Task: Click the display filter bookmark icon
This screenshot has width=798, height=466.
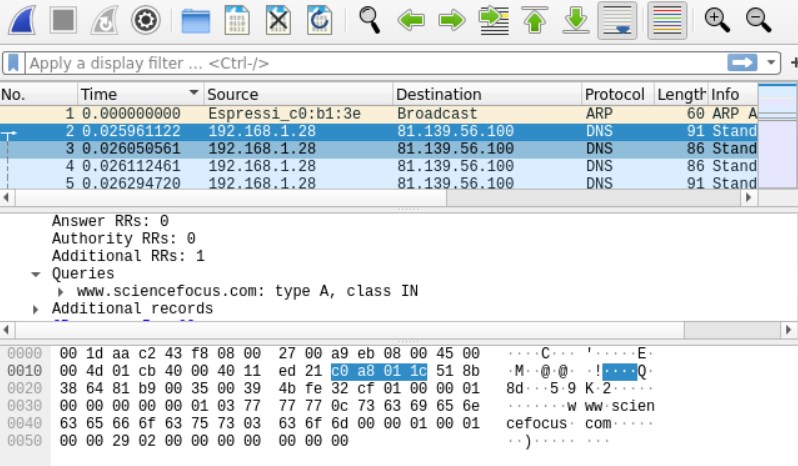Action: click(x=14, y=63)
